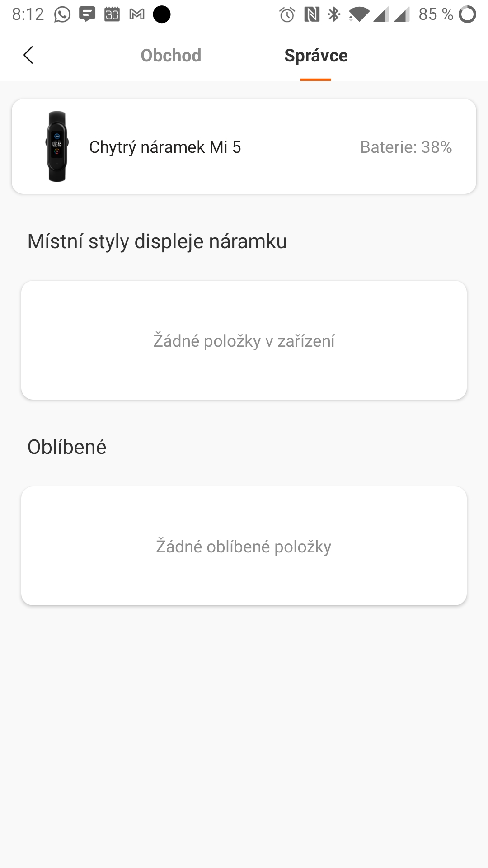The height and width of the screenshot is (868, 488).
Task: Tap the message notification icon in status bar
Action: pyautogui.click(x=87, y=14)
